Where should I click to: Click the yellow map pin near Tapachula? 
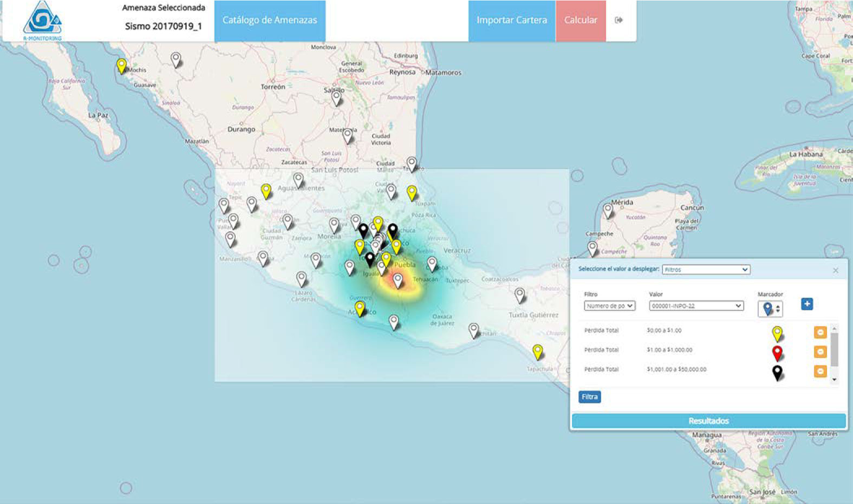[537, 351]
